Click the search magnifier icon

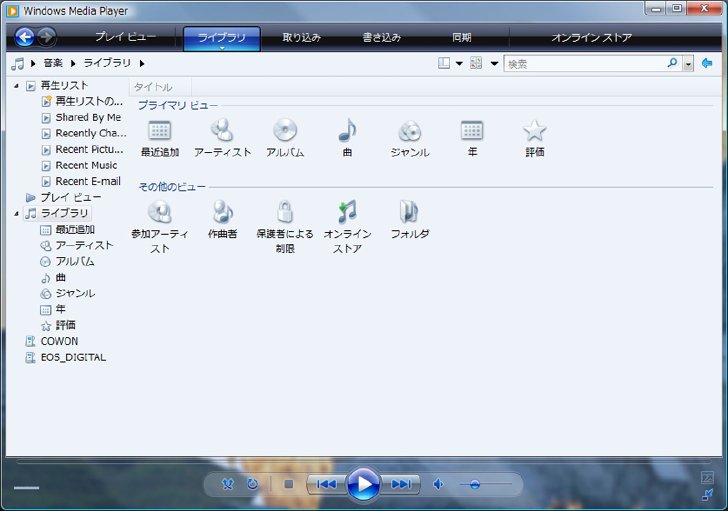(672, 63)
